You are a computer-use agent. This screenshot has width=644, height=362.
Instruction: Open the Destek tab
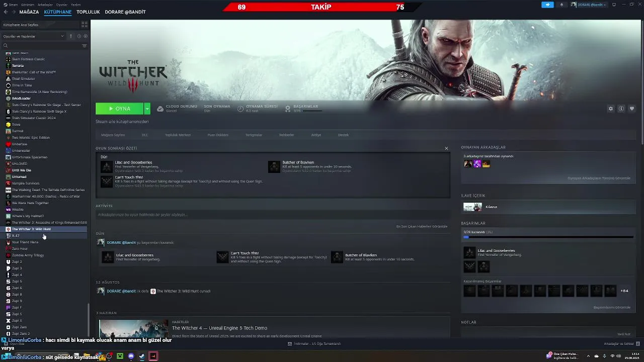point(343,135)
